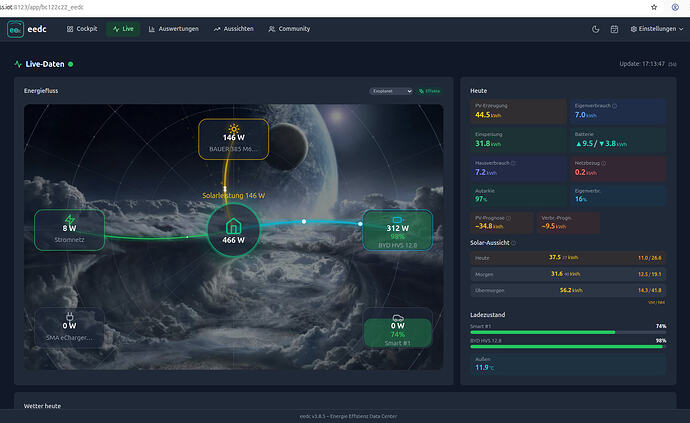This screenshot has width=690, height=423.
Task: Expand the Einstellungen menu
Action: (x=657, y=29)
